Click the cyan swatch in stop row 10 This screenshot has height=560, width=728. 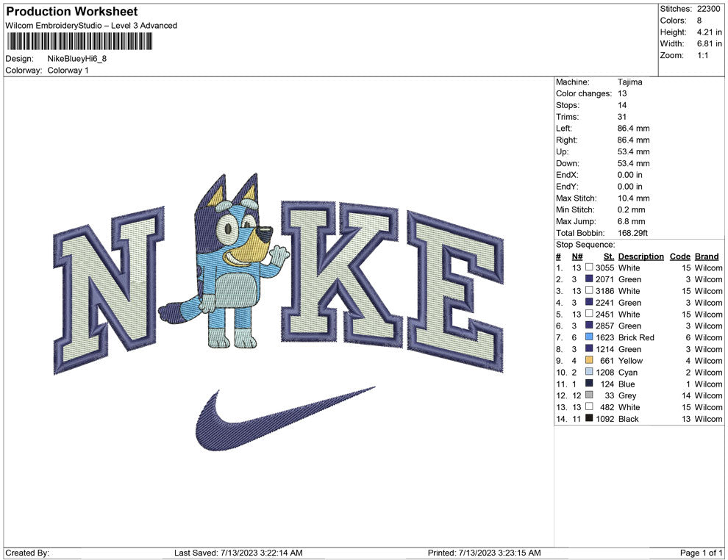589,372
